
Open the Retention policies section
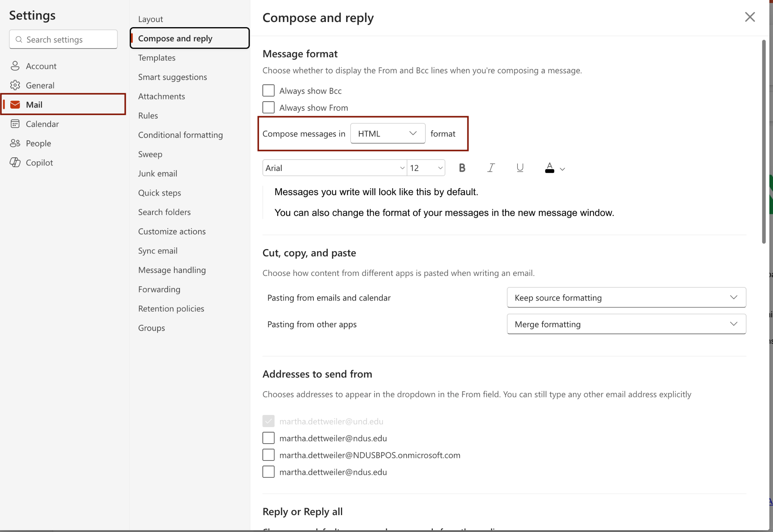click(x=171, y=308)
